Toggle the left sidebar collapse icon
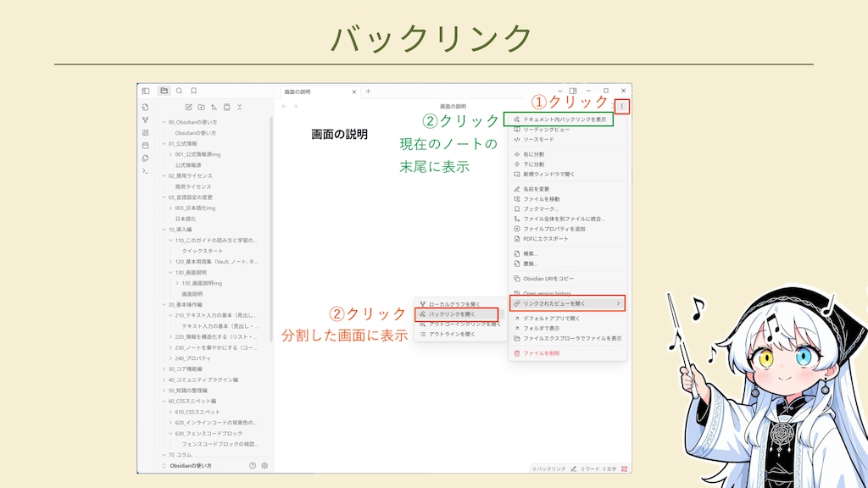Screen dimensions: 868x488 coord(145,91)
